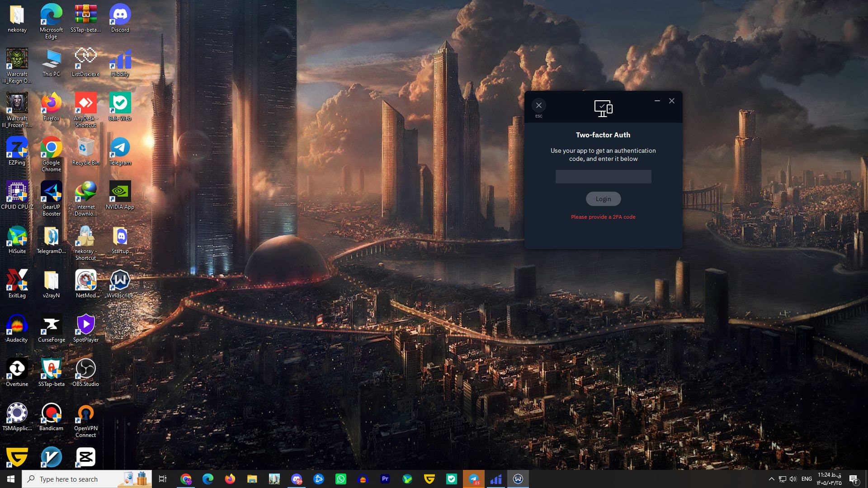Select the TSMApplic... desktop shortcut

pos(17,418)
